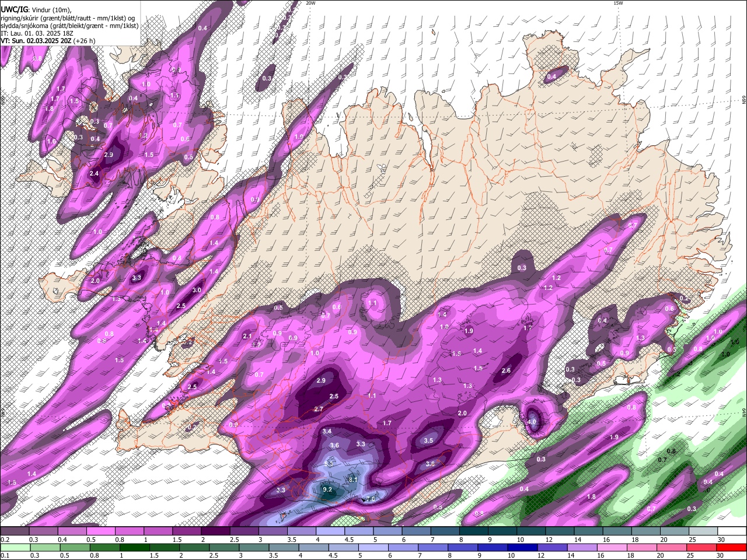Click the '9.2' precipitation maximum value
This screenshot has width=747, height=560.
pos(327,489)
